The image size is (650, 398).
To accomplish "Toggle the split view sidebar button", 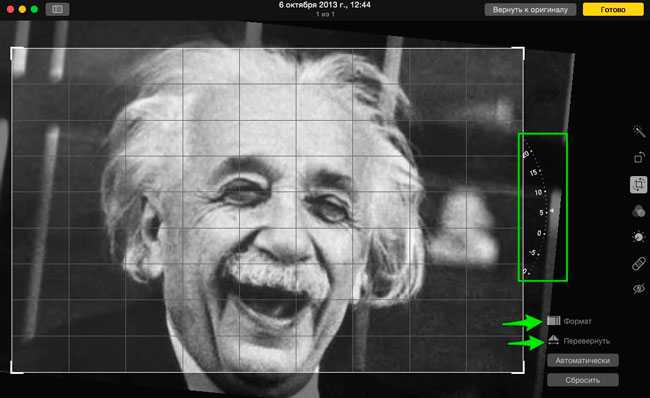I will pos(57,9).
